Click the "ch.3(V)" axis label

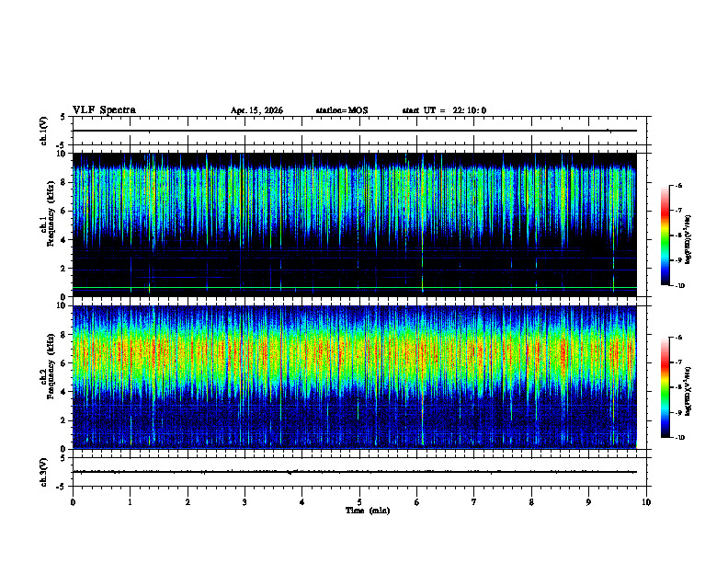tap(44, 472)
